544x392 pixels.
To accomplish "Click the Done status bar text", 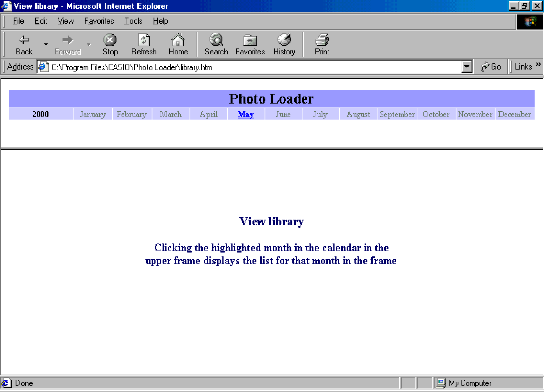I will [24, 383].
